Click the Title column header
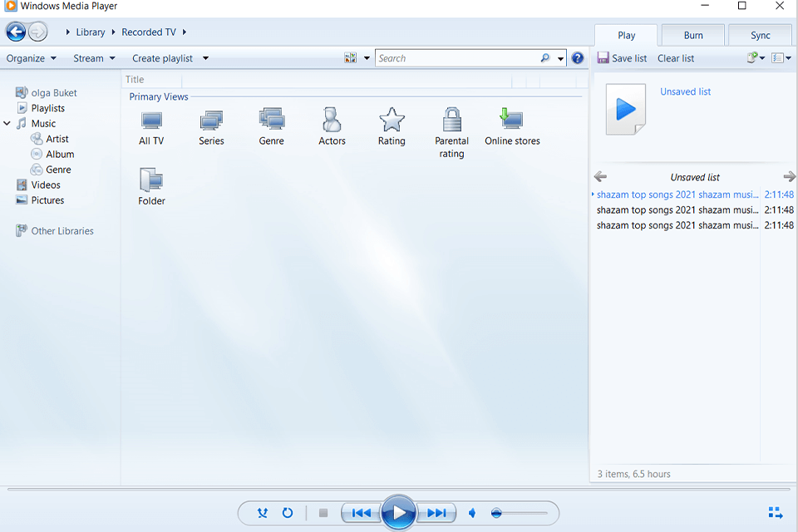This screenshot has width=798, height=532. [x=151, y=80]
